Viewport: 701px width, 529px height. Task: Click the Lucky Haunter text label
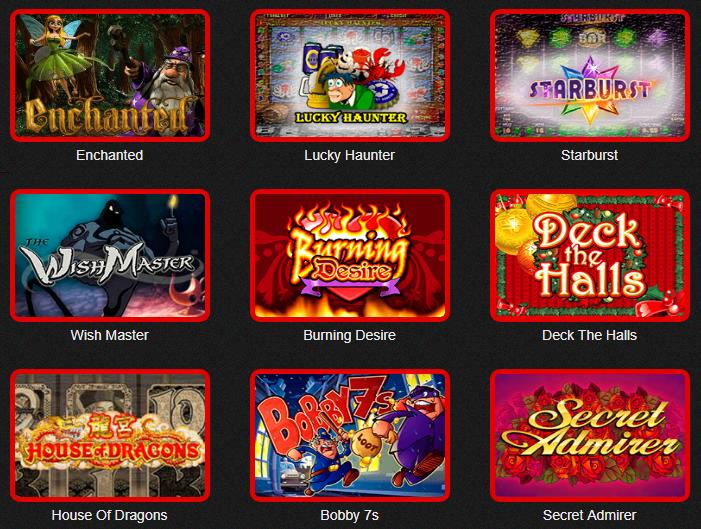[x=350, y=155]
